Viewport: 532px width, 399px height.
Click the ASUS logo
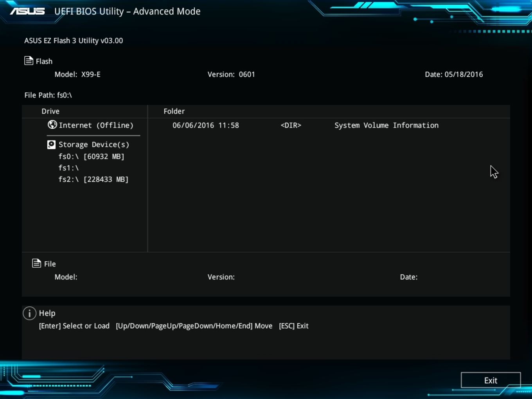pos(27,11)
